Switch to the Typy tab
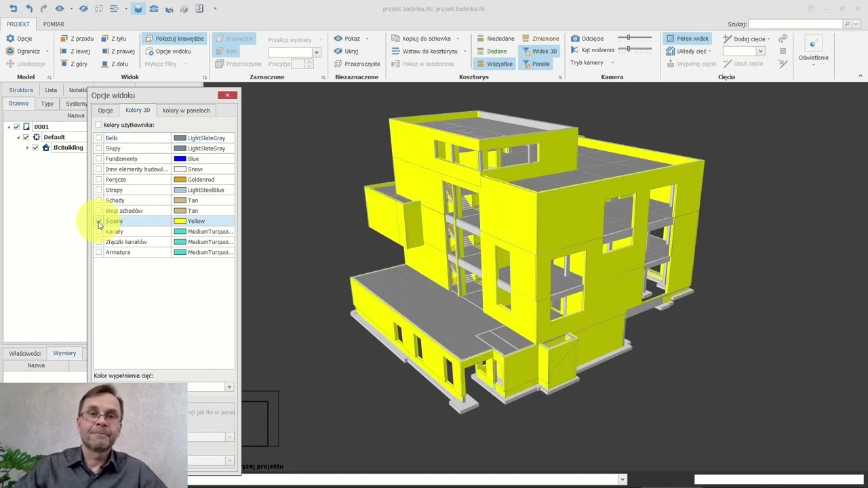 click(47, 104)
